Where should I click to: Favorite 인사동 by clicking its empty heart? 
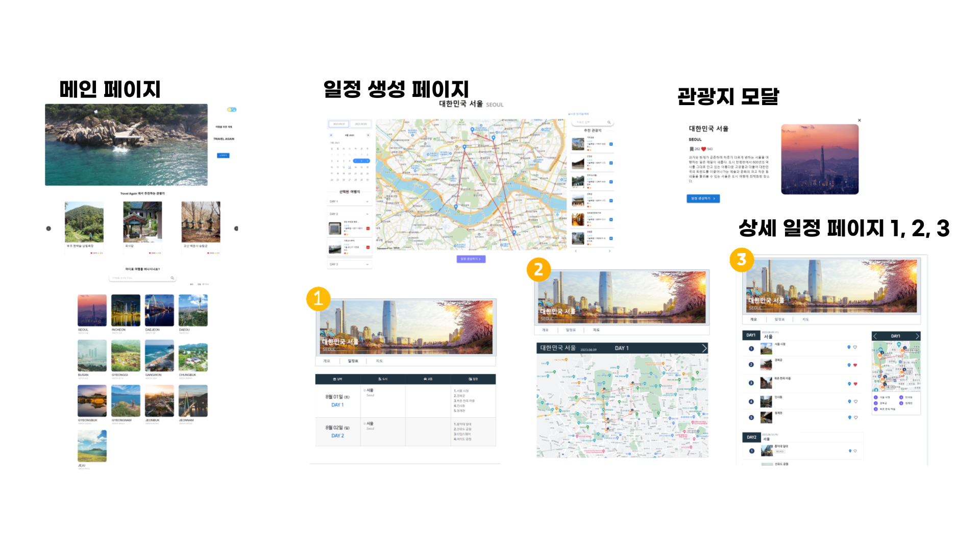coord(855,401)
